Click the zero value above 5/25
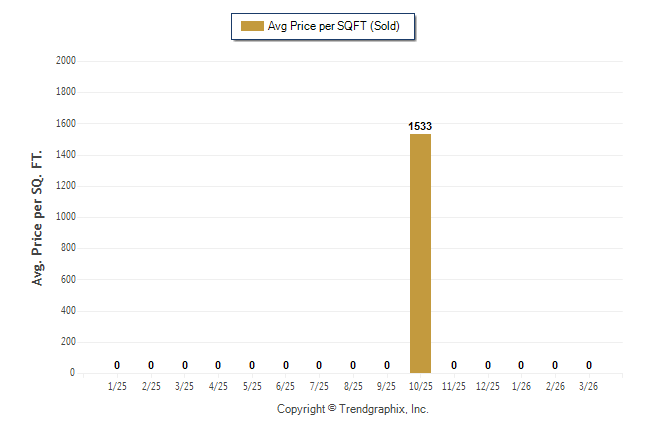Image resolution: width=646 pixels, height=434 pixels. pyautogui.click(x=252, y=365)
